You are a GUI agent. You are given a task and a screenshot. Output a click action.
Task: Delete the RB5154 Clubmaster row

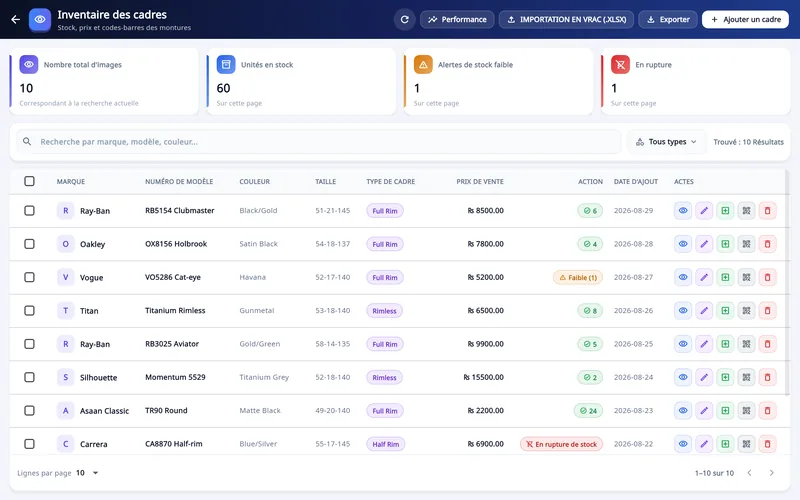pos(767,211)
